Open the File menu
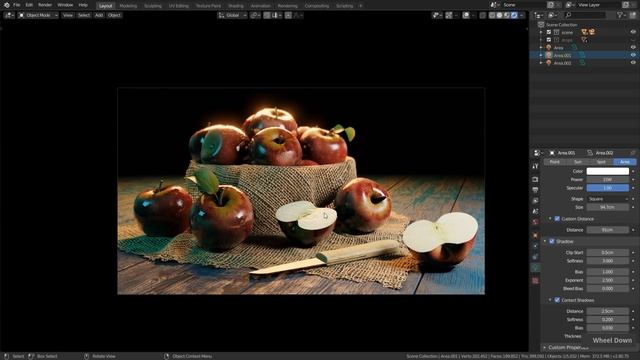 click(17, 5)
